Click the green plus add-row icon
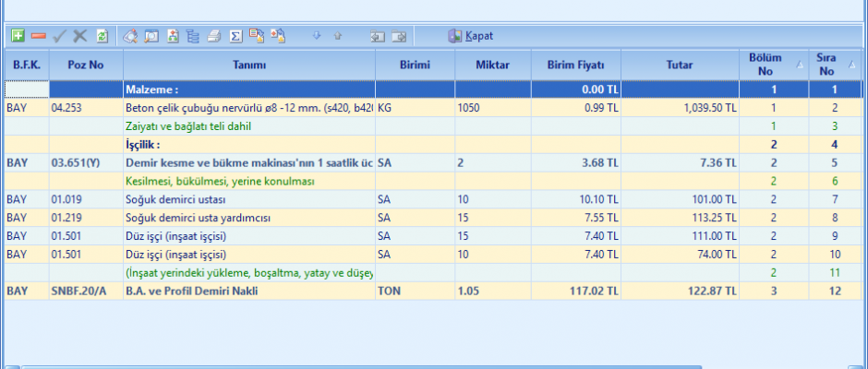The width and height of the screenshot is (868, 369). (18, 36)
